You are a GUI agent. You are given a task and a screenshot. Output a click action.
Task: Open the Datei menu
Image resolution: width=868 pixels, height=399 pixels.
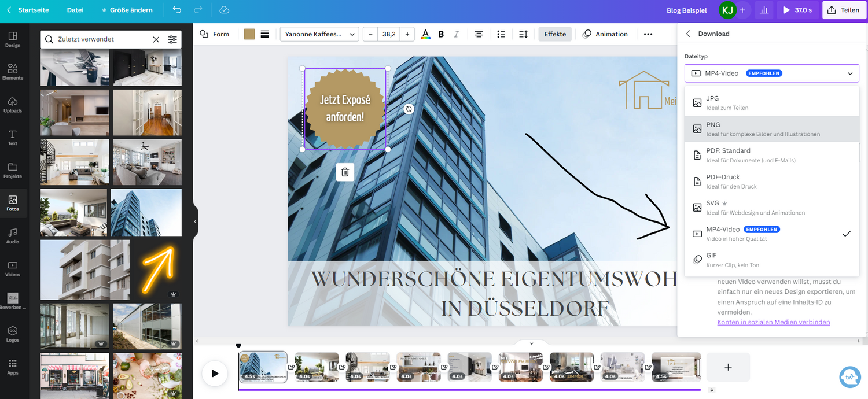pyautogui.click(x=75, y=10)
